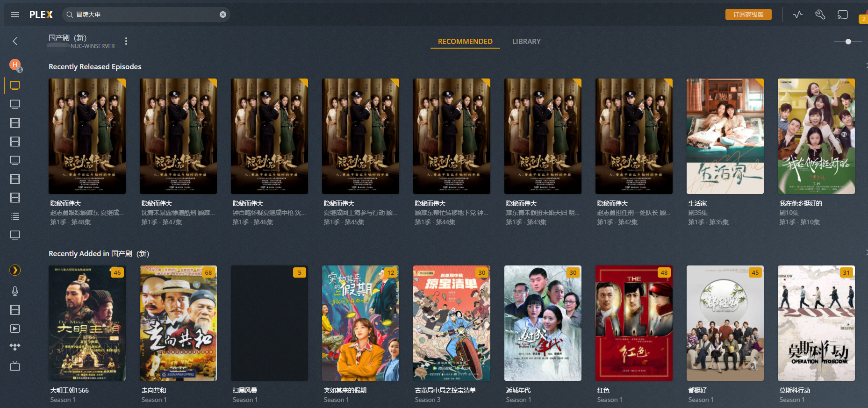Image resolution: width=868 pixels, height=408 pixels.
Task: Open the Cast to device icon
Action: (x=843, y=14)
